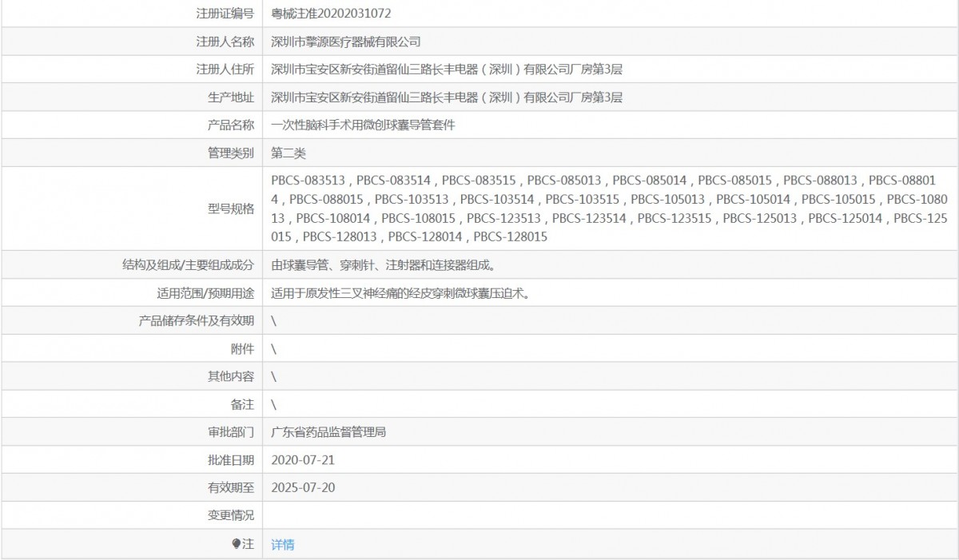The width and height of the screenshot is (959, 560).
Task: Select the 审批部门 label
Action: click(231, 432)
